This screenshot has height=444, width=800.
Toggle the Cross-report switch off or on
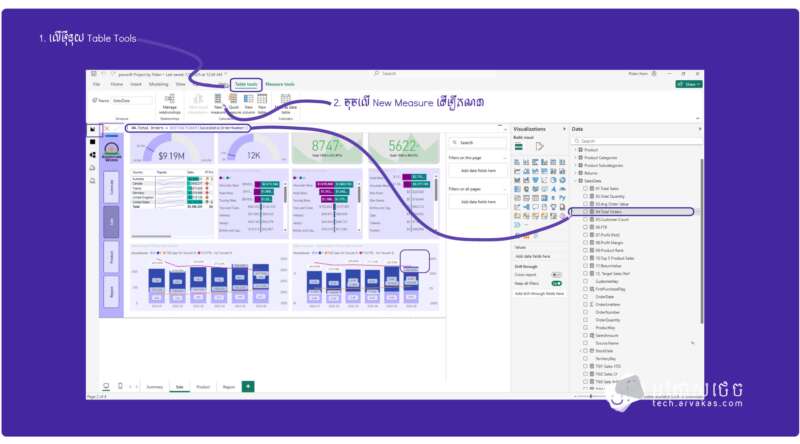[x=556, y=274]
